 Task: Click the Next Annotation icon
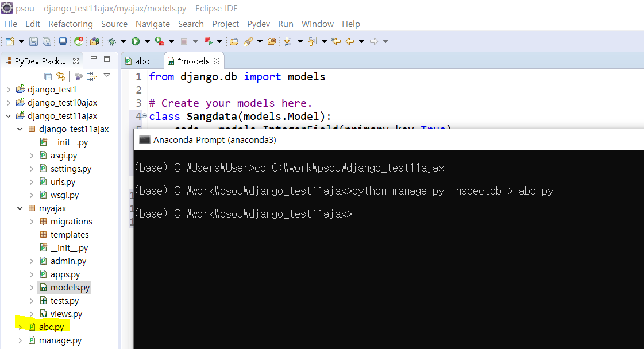click(x=288, y=41)
